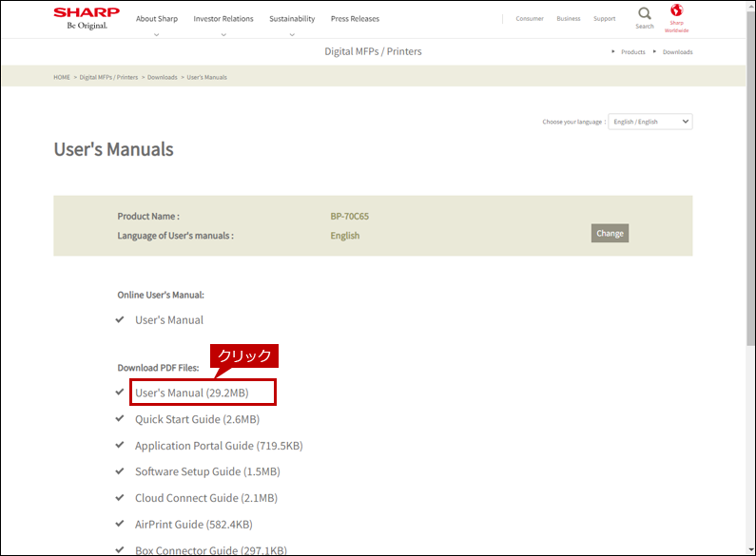756x556 pixels.
Task: Download User's Manual (29.2MB) PDF
Action: tap(192, 393)
